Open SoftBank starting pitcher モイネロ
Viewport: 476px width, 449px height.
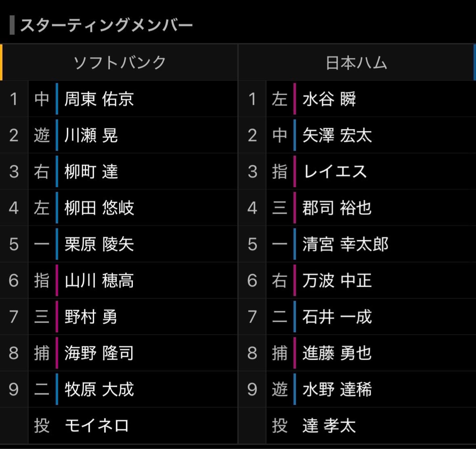(x=97, y=426)
